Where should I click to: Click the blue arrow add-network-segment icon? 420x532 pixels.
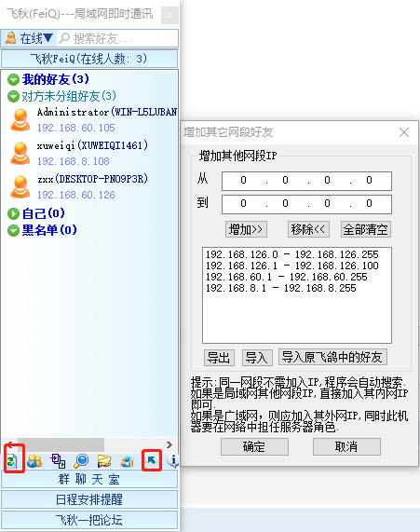tap(151, 460)
